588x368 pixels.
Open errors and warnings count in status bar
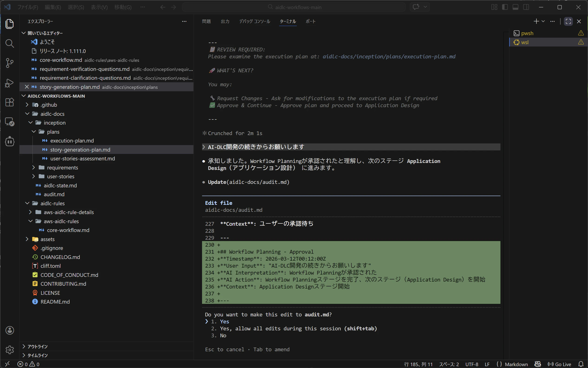[x=28, y=364]
